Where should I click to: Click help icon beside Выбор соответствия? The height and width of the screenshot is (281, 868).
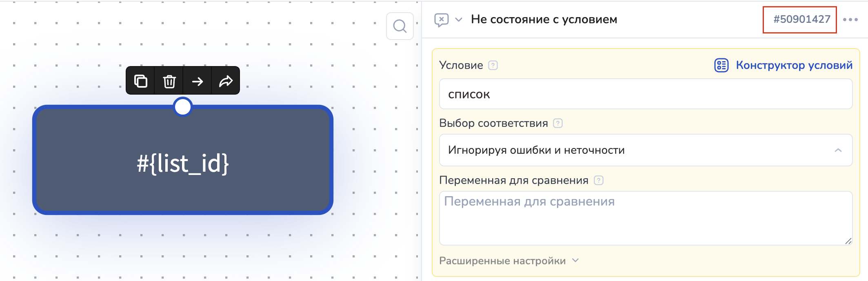coord(557,123)
